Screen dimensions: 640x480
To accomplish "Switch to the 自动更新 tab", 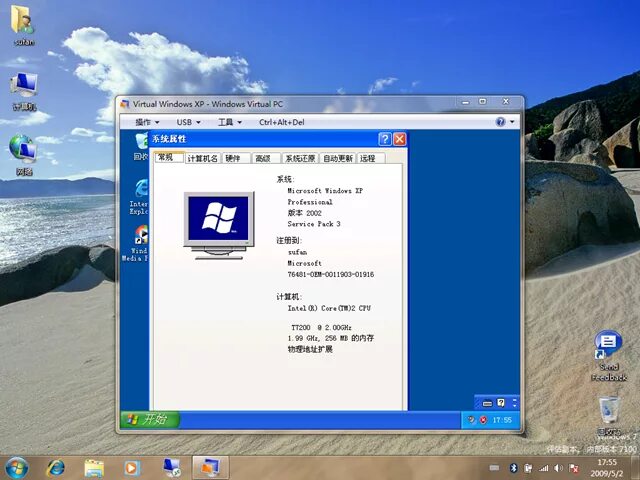I will (338, 158).
